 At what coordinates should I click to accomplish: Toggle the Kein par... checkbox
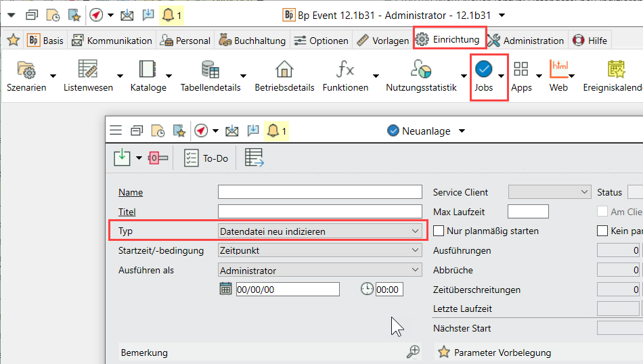coord(602,231)
